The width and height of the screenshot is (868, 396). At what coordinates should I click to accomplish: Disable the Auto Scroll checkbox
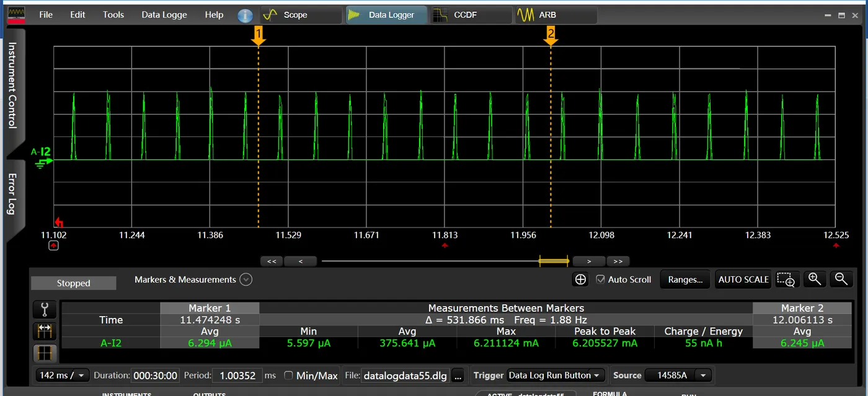(600, 279)
